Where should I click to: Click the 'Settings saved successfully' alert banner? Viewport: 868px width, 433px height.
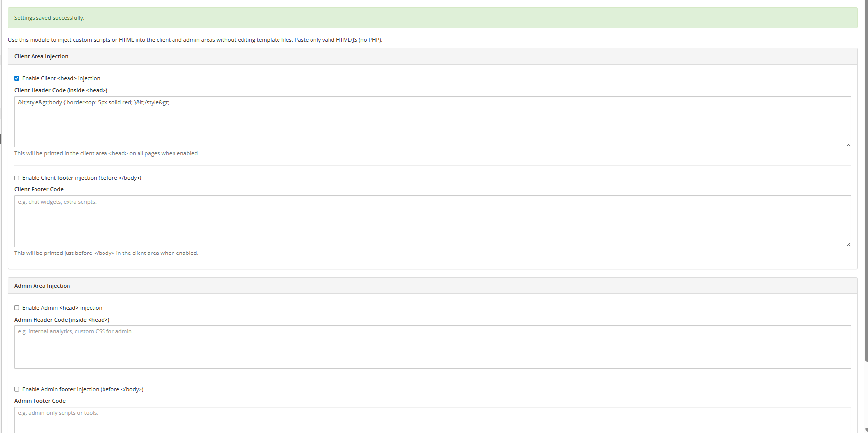tap(432, 18)
